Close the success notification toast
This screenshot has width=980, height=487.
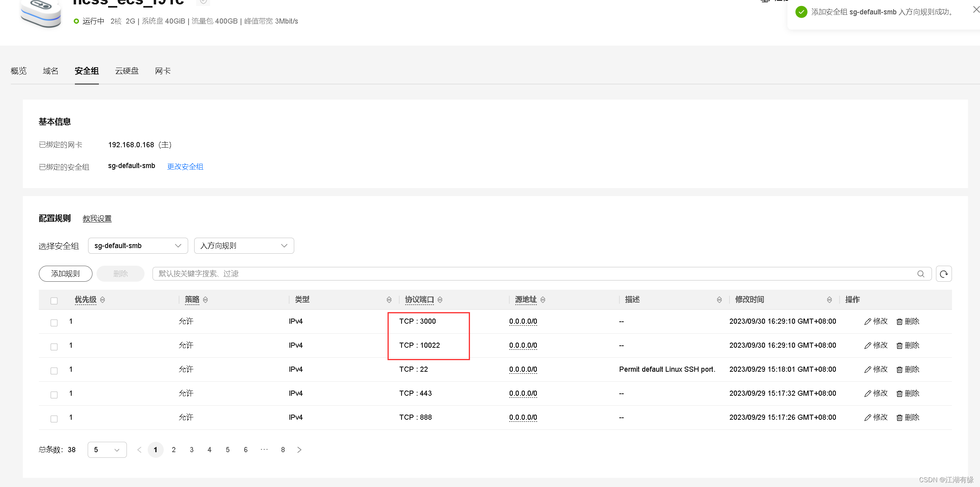[976, 10]
